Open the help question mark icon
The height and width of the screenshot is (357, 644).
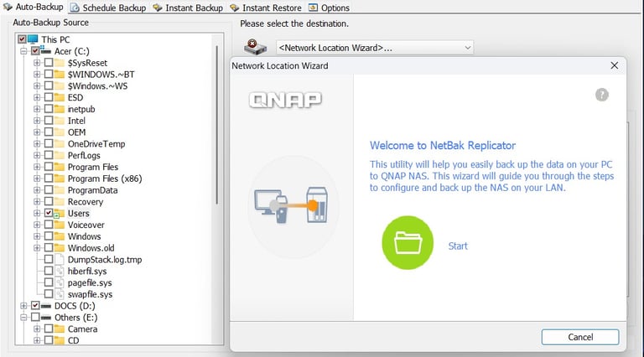602,95
